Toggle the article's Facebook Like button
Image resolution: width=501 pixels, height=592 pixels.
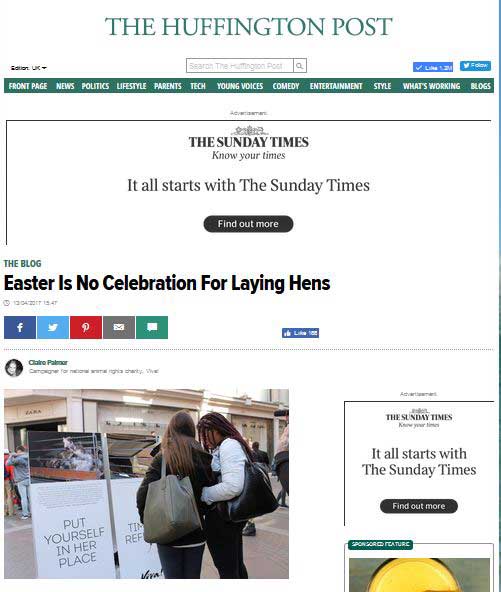(x=300, y=333)
